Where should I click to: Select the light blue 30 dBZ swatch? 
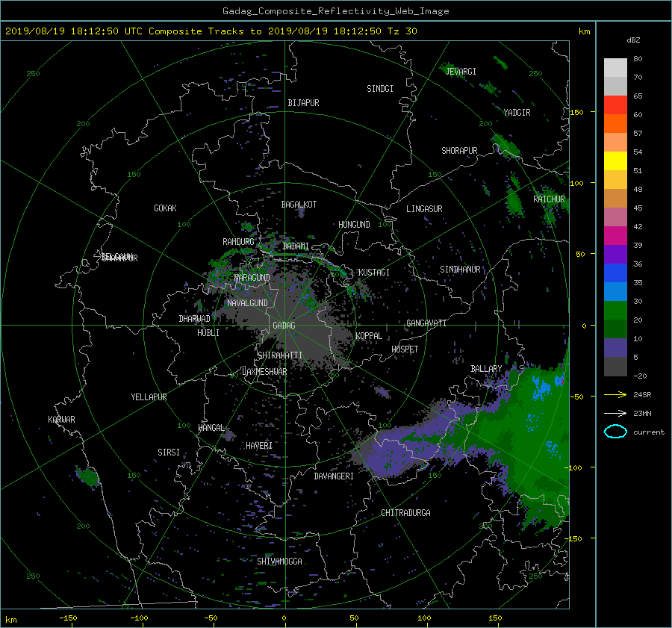[x=615, y=291]
